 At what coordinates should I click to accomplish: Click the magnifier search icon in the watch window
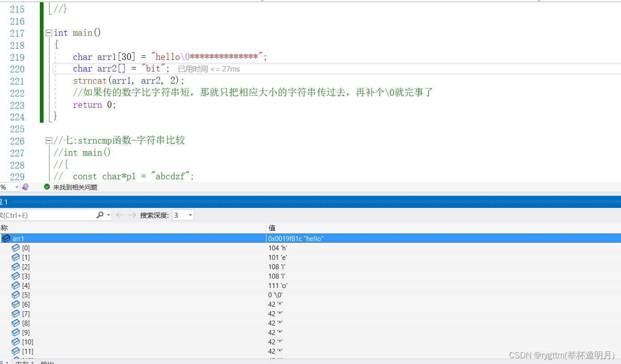100,215
